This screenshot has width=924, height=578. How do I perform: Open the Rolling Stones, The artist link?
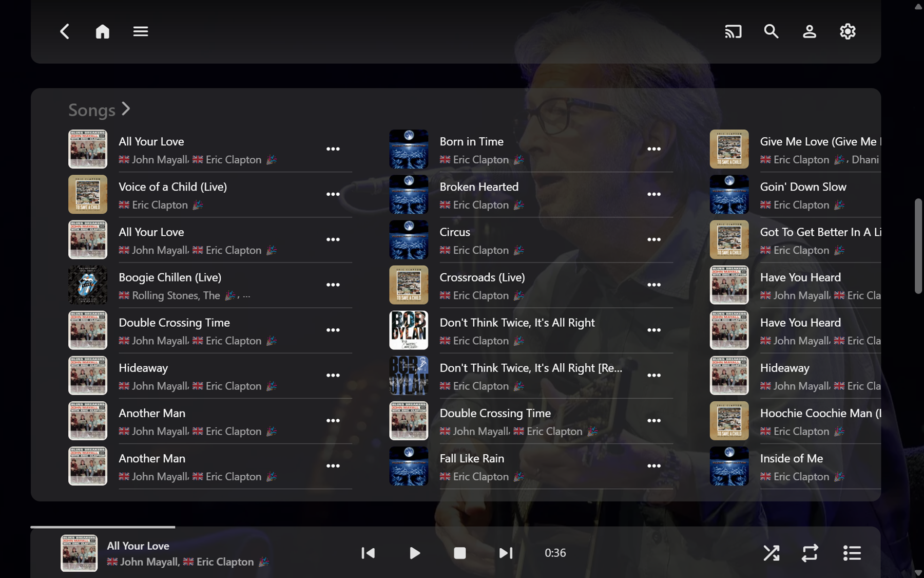(x=176, y=295)
